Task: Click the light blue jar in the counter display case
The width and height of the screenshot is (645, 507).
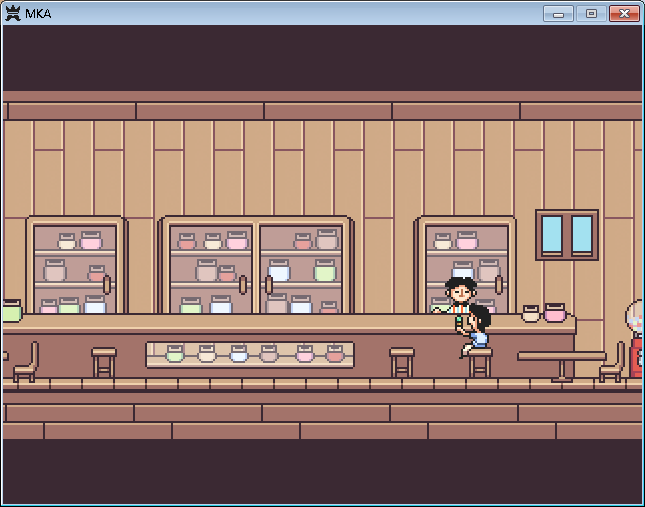Action: click(238, 354)
